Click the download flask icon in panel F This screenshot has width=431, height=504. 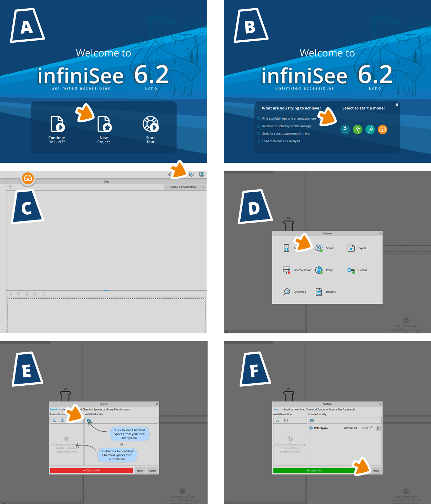click(x=277, y=420)
